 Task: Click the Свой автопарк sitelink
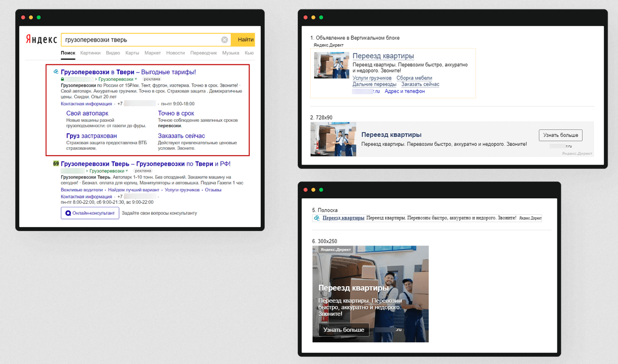click(87, 113)
